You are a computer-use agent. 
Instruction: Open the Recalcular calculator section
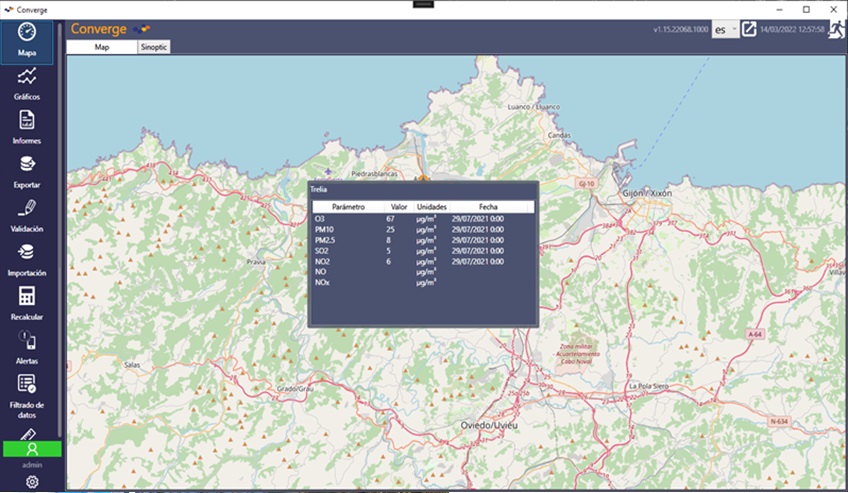(x=27, y=303)
